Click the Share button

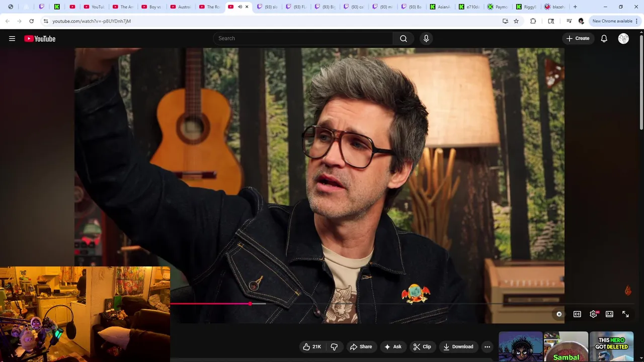coord(361,346)
